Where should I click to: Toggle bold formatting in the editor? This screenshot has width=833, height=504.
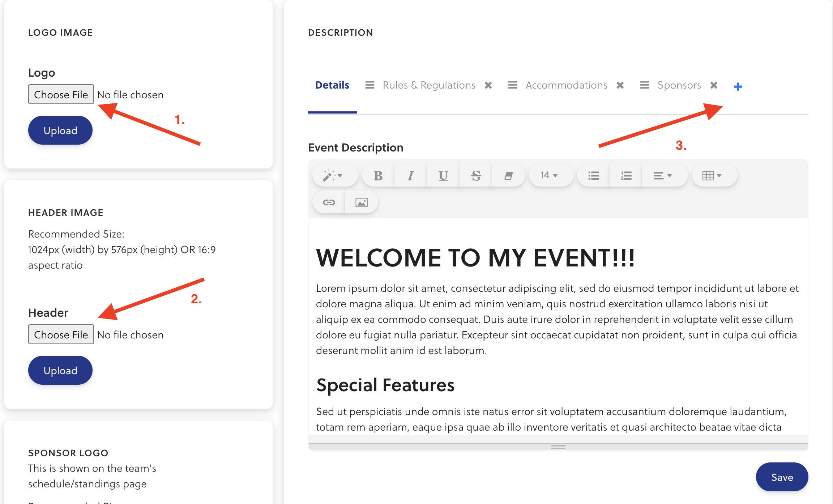(377, 175)
